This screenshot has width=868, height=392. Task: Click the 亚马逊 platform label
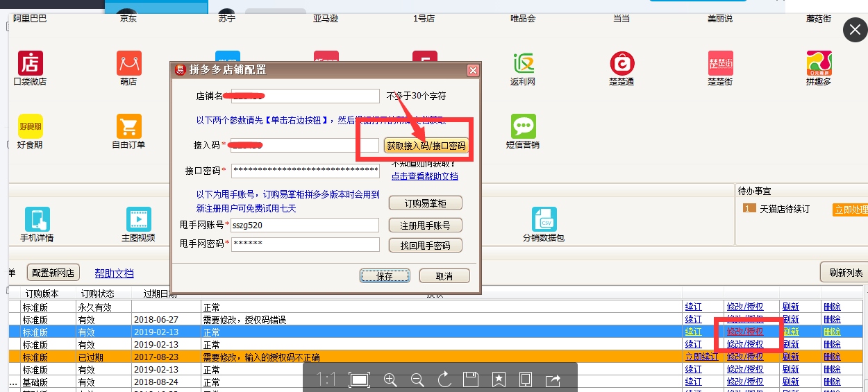click(x=326, y=19)
